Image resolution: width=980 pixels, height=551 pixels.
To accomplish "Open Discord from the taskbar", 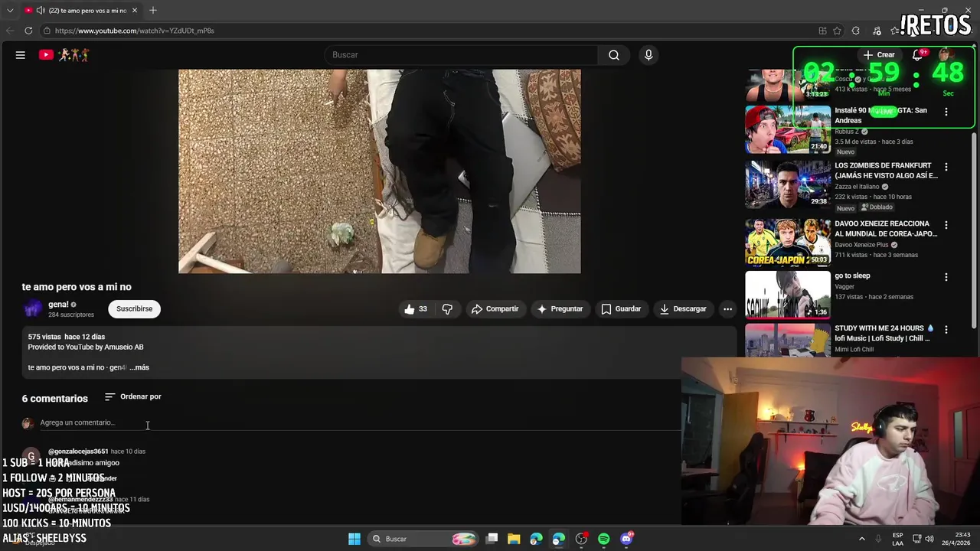I will pos(626,540).
